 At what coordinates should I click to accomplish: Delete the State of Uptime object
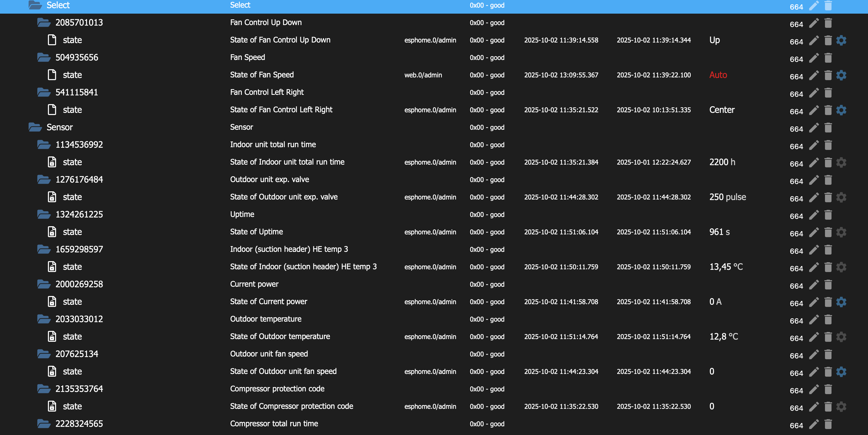coord(828,232)
